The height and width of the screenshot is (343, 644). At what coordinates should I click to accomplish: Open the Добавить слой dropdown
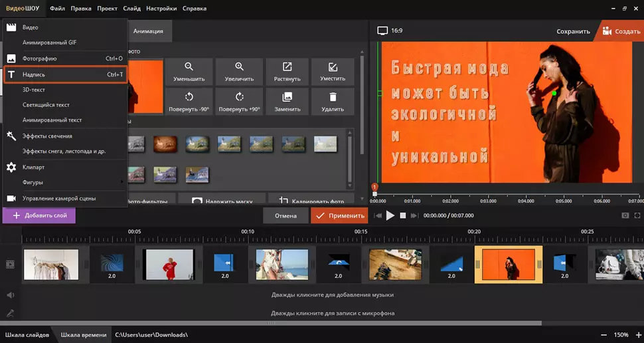pos(39,215)
